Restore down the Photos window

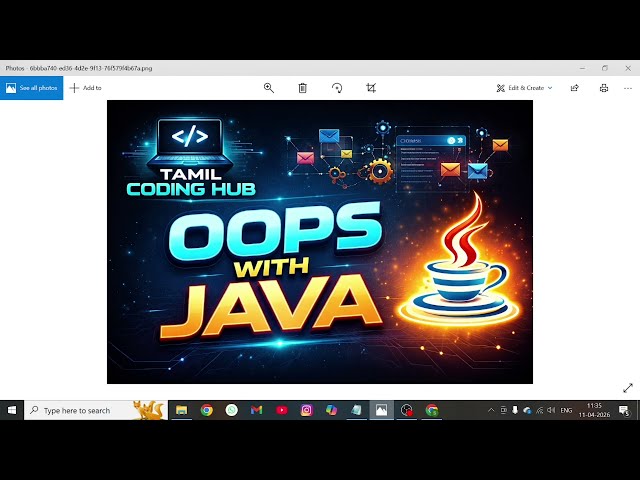[x=605, y=68]
